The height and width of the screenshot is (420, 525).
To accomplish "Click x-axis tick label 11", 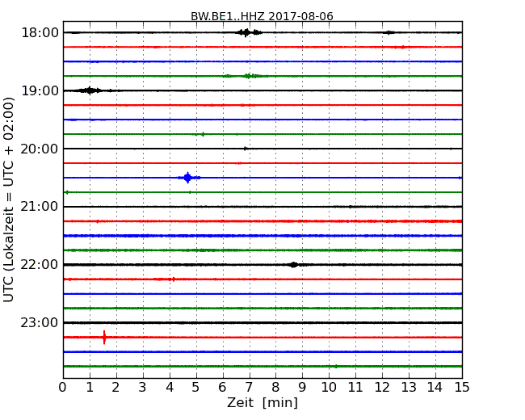I will click(355, 387).
